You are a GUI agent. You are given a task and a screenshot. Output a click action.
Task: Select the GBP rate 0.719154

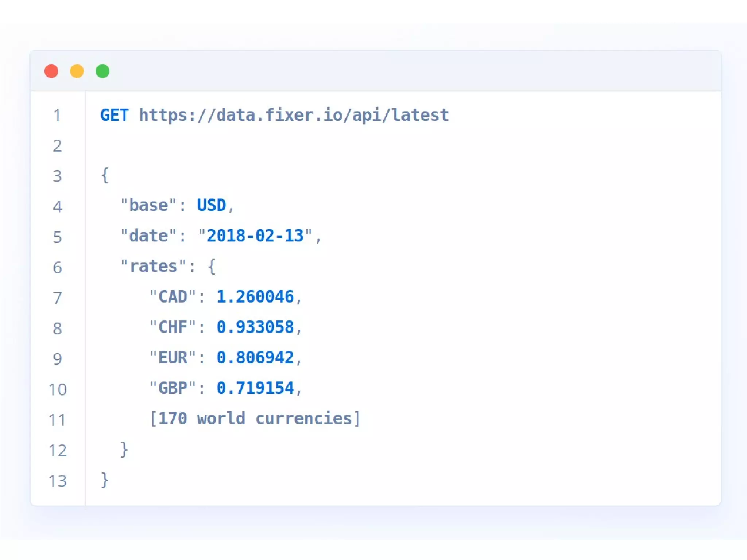255,388
